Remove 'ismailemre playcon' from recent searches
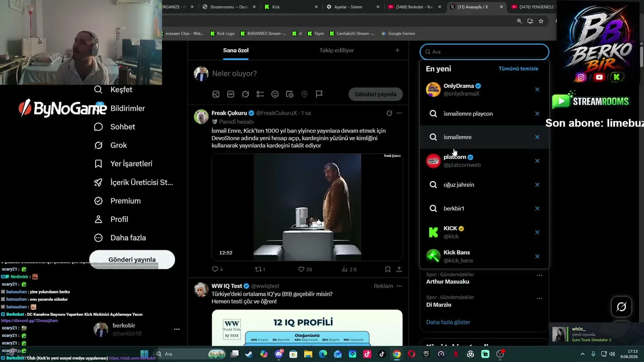 (x=537, y=114)
